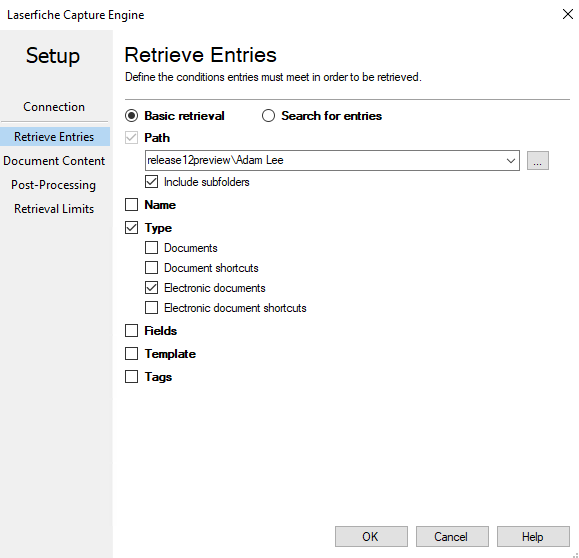Enable the Template condition checkbox
The height and width of the screenshot is (558, 579).
tap(131, 354)
